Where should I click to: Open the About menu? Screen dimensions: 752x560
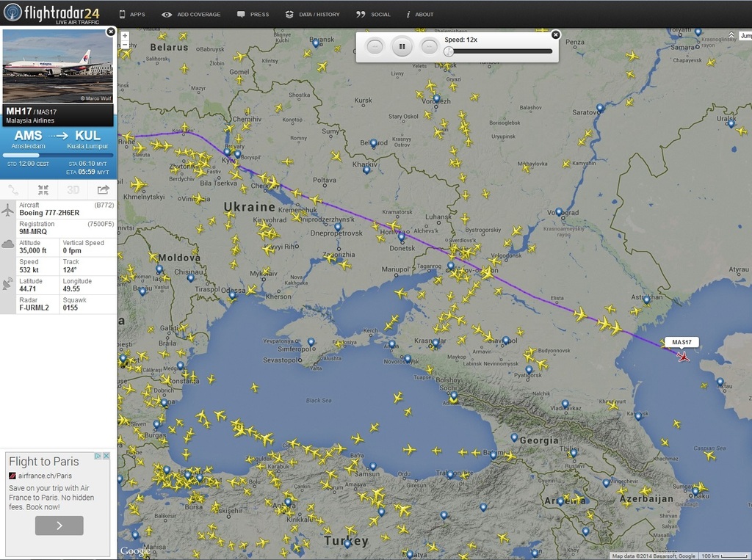[x=419, y=15]
